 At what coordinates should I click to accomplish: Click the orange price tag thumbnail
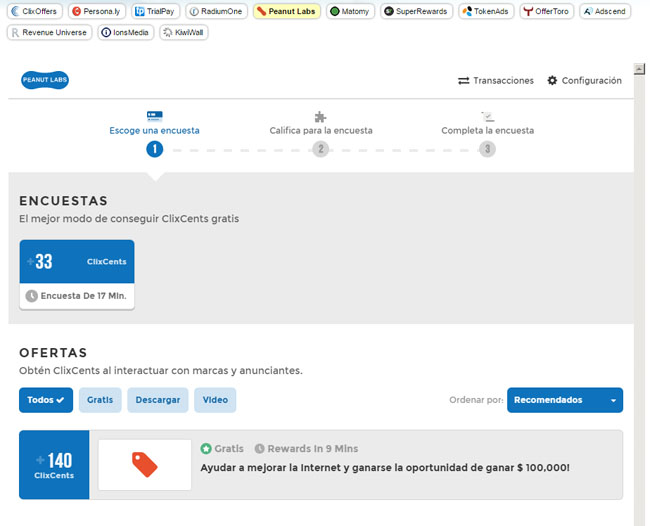tap(145, 465)
